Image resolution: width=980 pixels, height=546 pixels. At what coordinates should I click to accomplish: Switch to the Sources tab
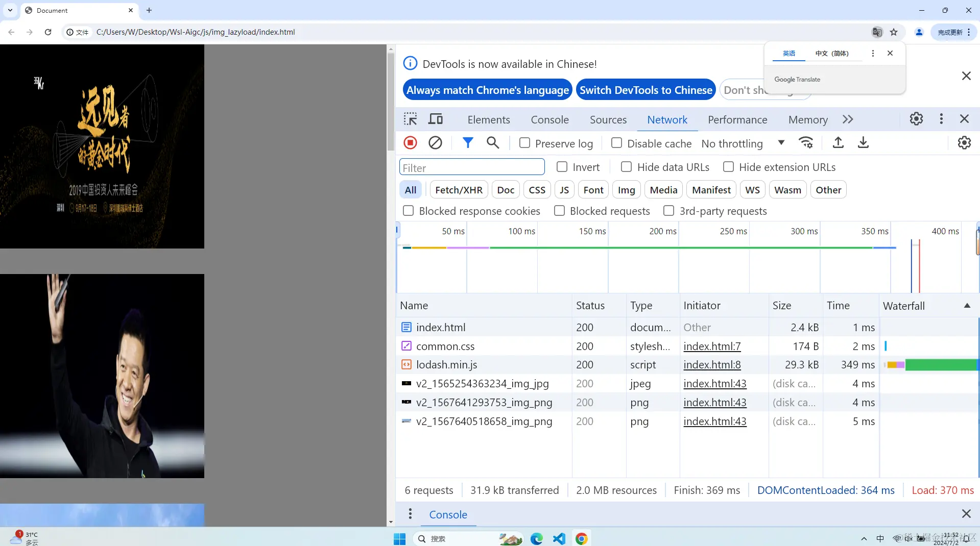tap(608, 119)
